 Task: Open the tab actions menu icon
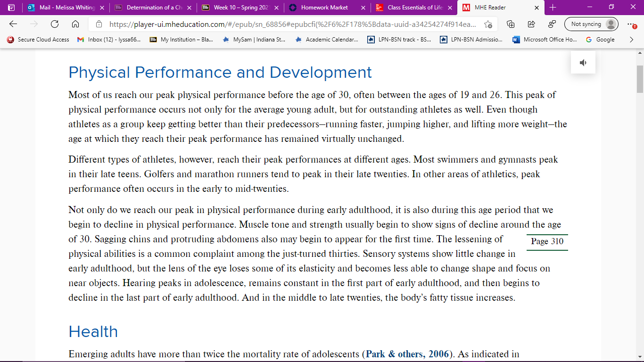click(11, 8)
